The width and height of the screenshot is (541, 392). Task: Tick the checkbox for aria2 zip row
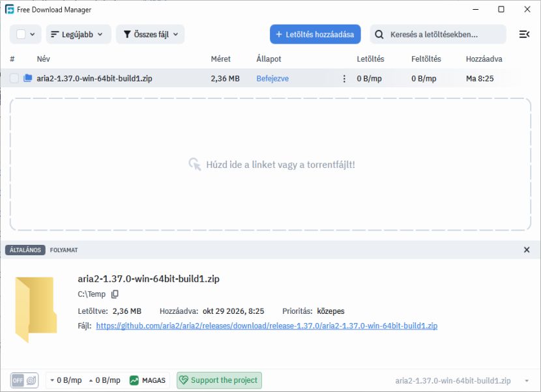coord(14,78)
